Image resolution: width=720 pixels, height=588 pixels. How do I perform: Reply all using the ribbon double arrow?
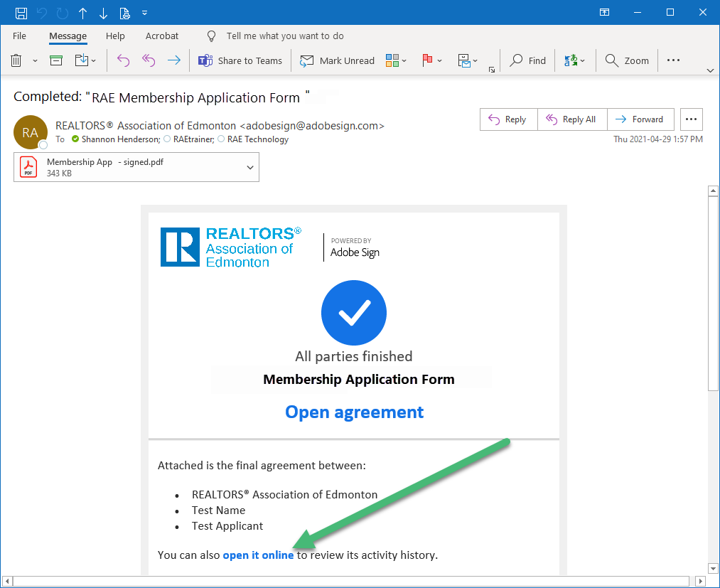pyautogui.click(x=149, y=60)
